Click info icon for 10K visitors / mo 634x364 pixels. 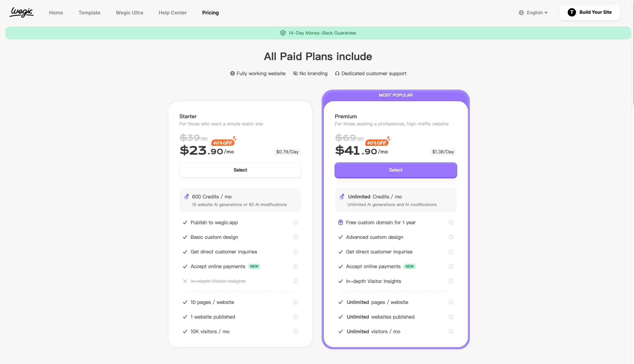[x=296, y=331]
